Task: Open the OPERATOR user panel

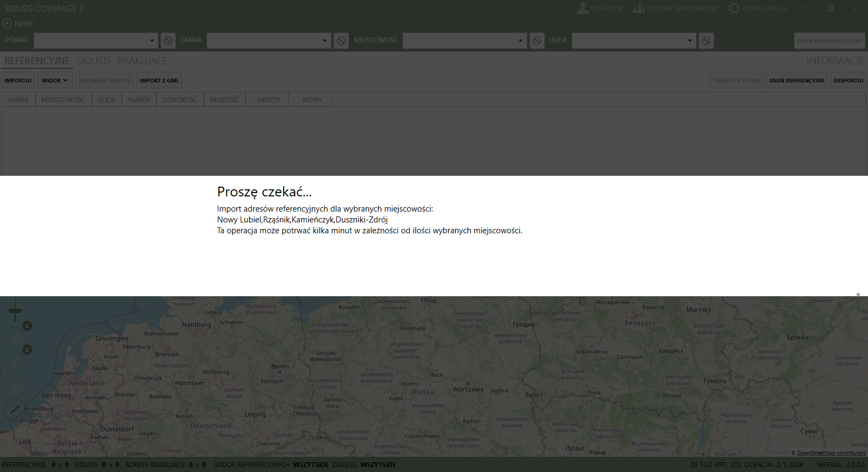Action: point(599,9)
